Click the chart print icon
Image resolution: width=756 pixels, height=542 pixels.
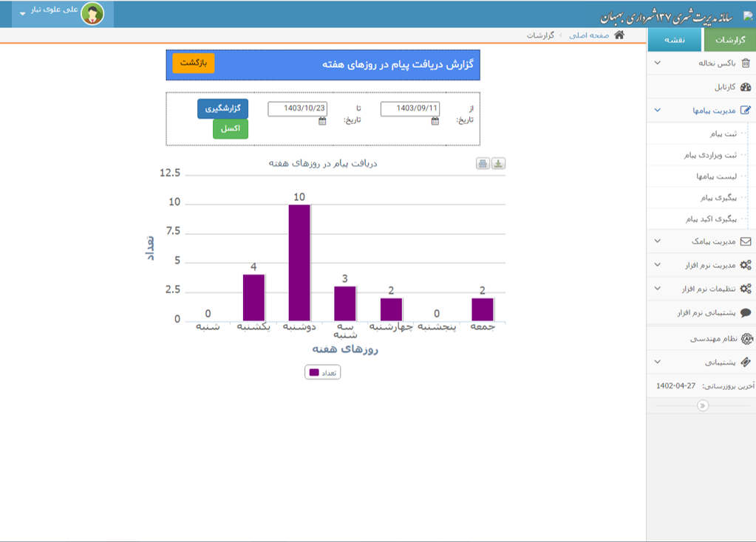click(x=483, y=164)
